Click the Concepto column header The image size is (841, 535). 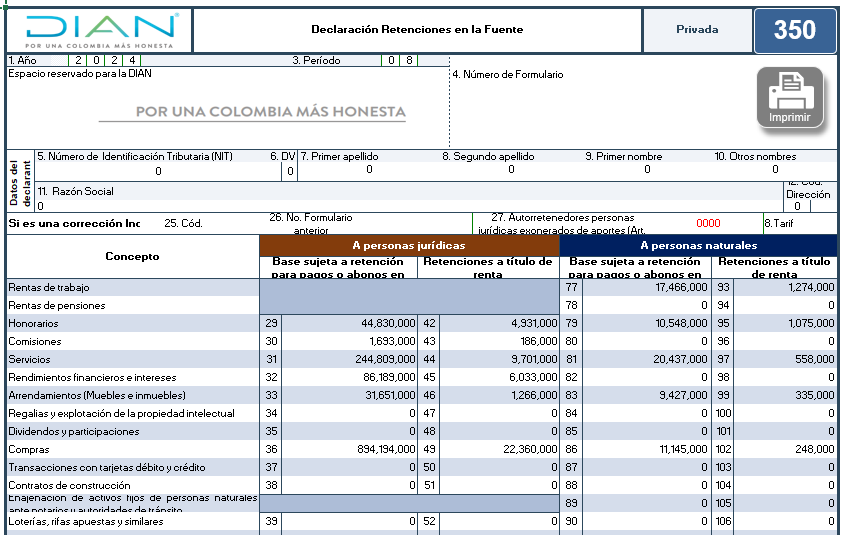coord(132,256)
